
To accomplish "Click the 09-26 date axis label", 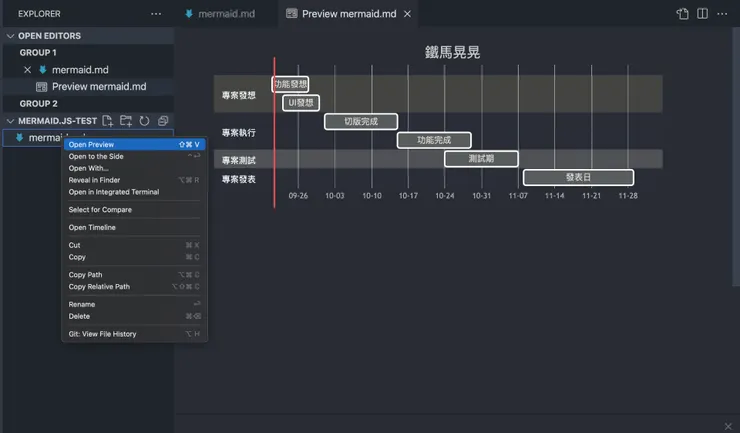I will coord(298,195).
